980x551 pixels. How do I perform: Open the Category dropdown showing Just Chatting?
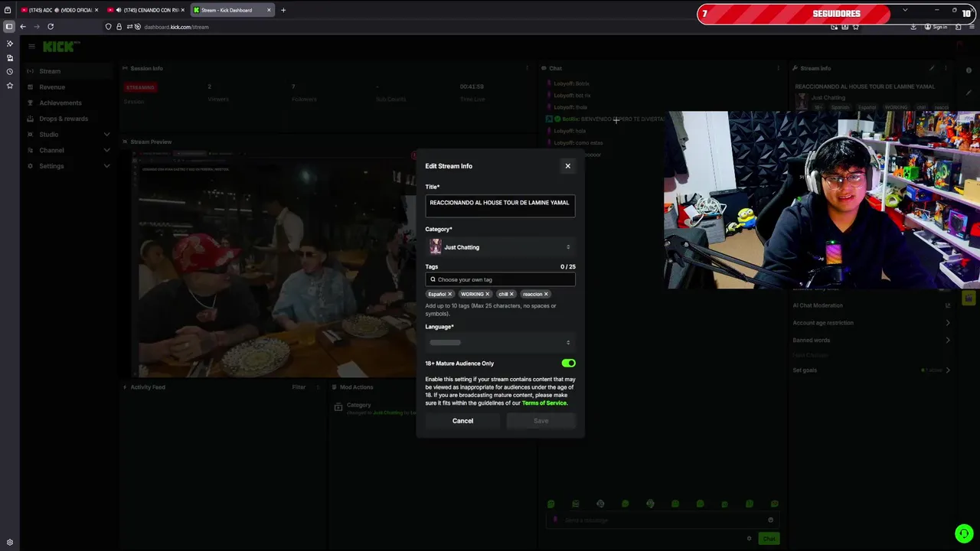click(500, 247)
